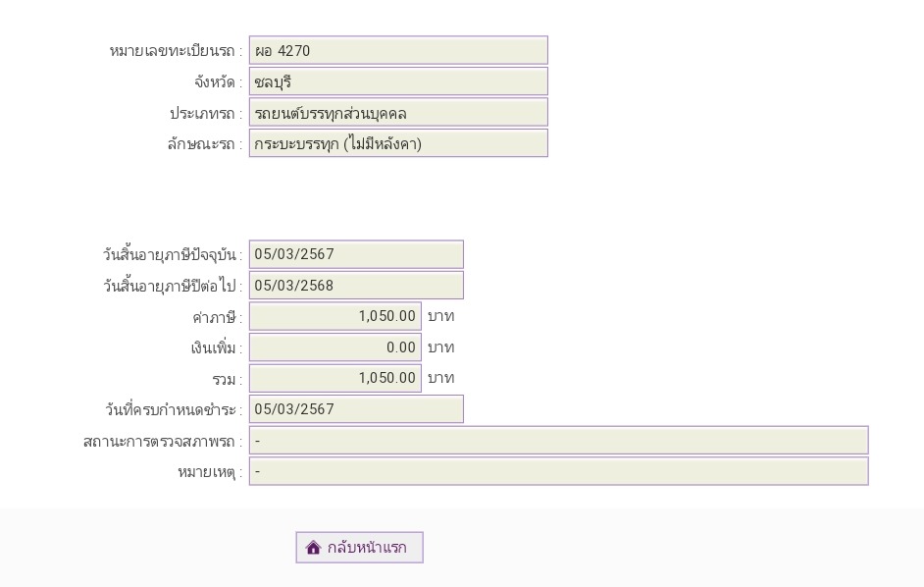Click the รวม total field 1,050.00
Image resolution: width=924 pixels, height=587 pixels.
click(335, 378)
